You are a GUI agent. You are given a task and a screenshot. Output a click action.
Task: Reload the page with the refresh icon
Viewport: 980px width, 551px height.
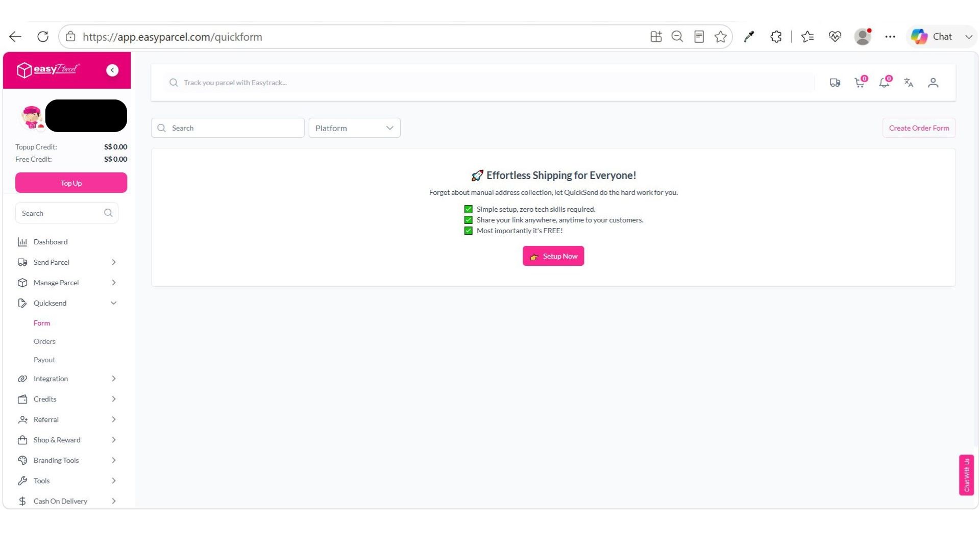tap(43, 37)
